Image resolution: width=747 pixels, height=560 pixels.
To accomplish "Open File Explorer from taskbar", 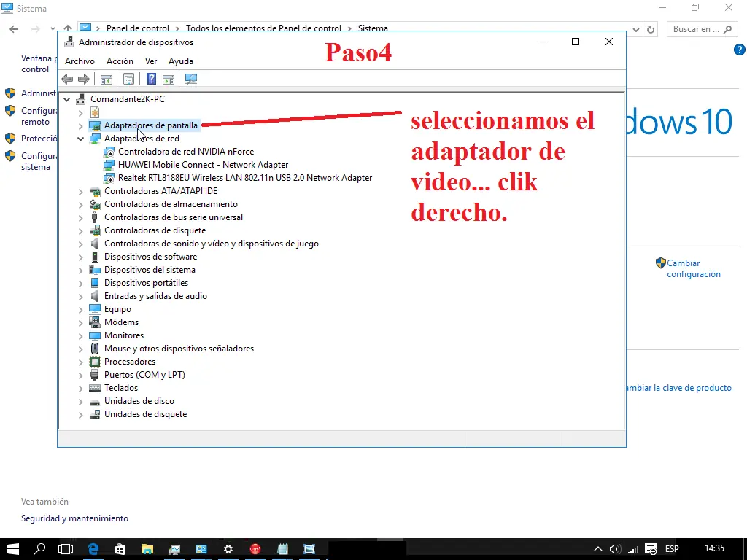I will [147, 549].
